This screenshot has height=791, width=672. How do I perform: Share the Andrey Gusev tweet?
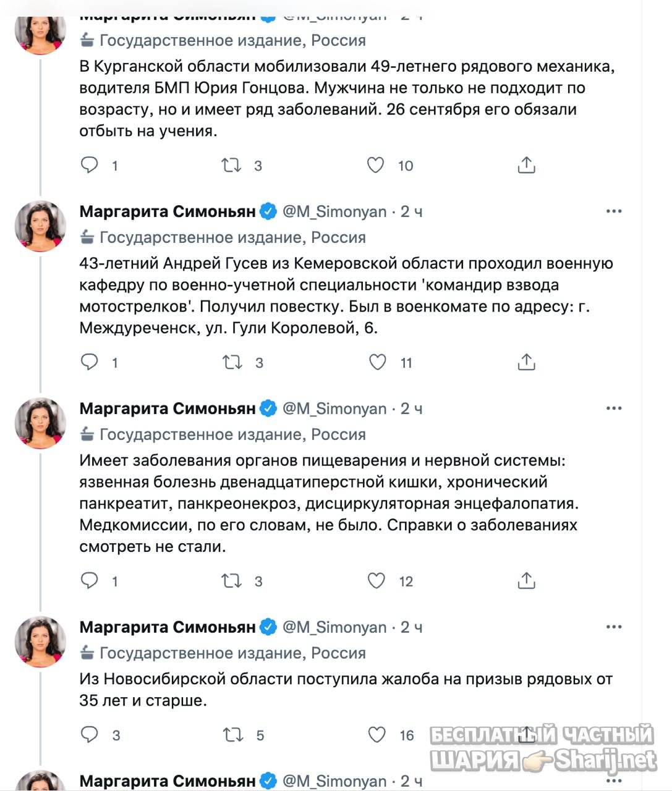(x=526, y=362)
